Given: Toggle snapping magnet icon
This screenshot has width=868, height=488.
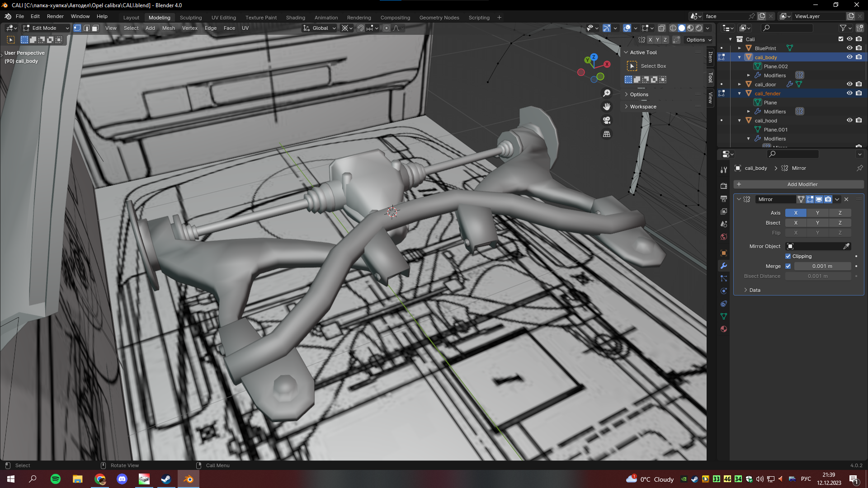Looking at the screenshot, I should pyautogui.click(x=360, y=28).
